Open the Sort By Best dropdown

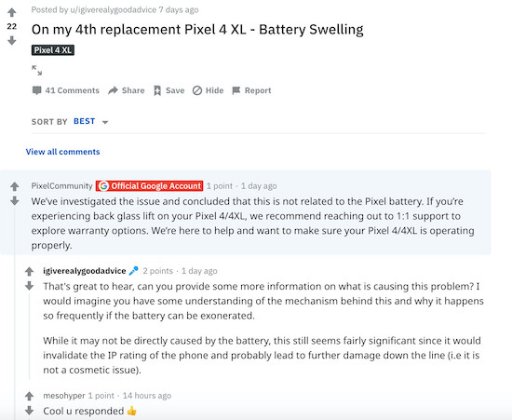pos(90,121)
